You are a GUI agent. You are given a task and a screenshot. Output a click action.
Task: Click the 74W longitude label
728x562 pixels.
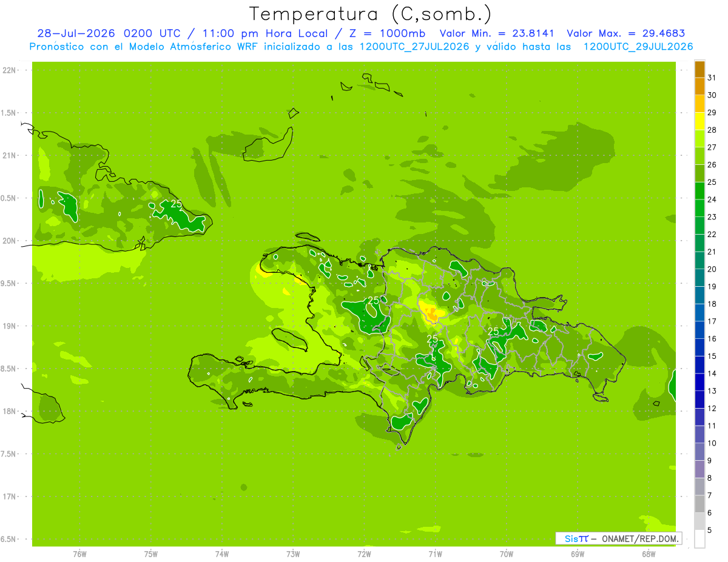[x=222, y=554]
